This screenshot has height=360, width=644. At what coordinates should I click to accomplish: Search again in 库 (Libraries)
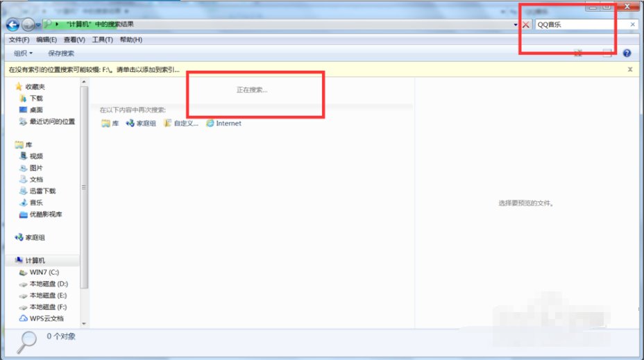click(110, 123)
